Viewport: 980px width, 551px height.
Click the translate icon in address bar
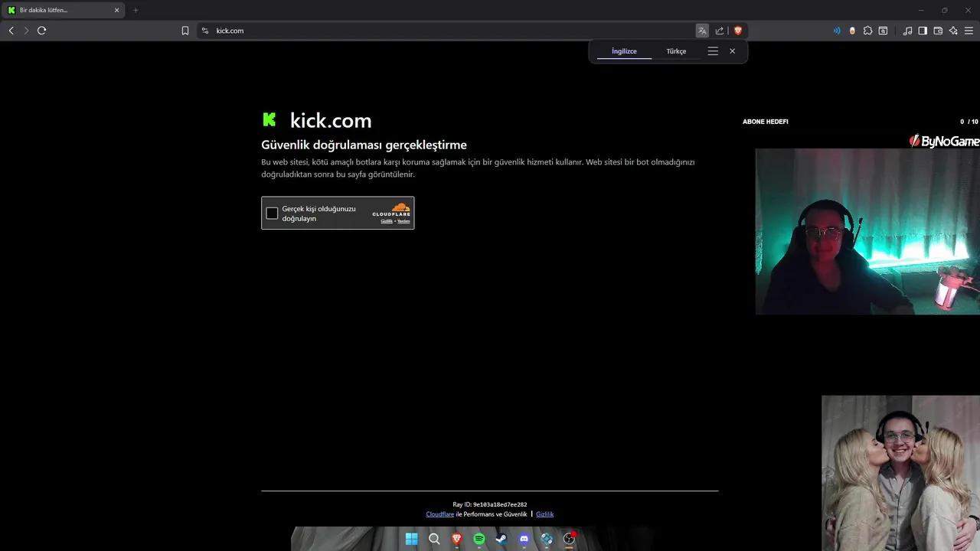click(702, 31)
